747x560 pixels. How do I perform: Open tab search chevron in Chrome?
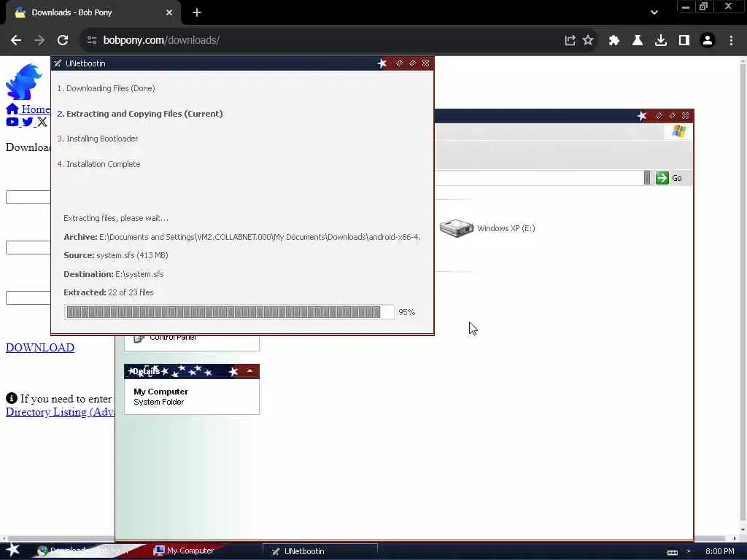click(x=654, y=13)
